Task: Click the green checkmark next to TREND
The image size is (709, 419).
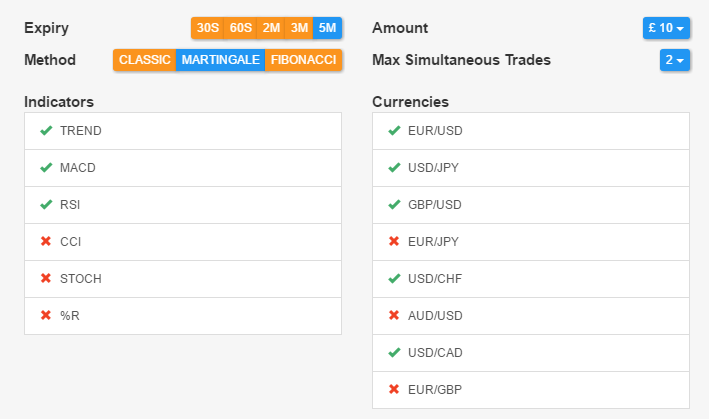Action: (x=46, y=131)
